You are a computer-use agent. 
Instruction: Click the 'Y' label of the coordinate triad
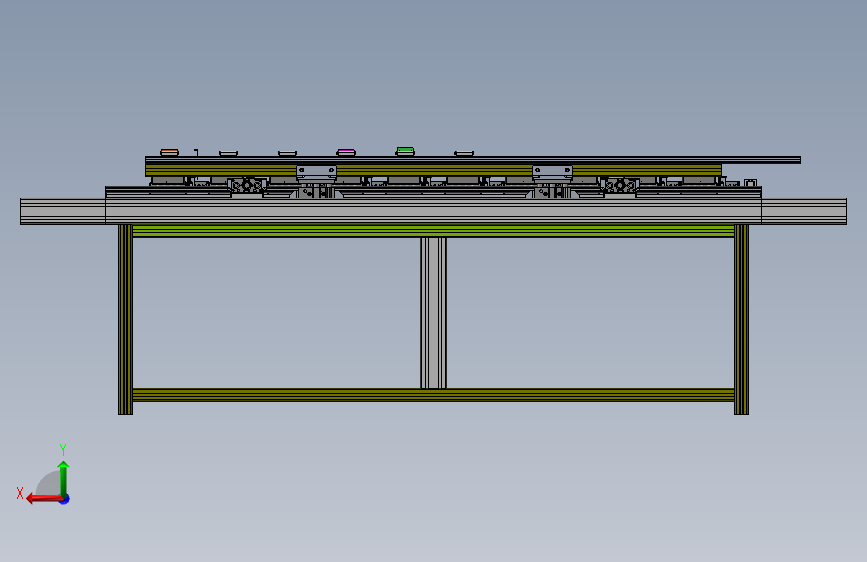point(63,450)
